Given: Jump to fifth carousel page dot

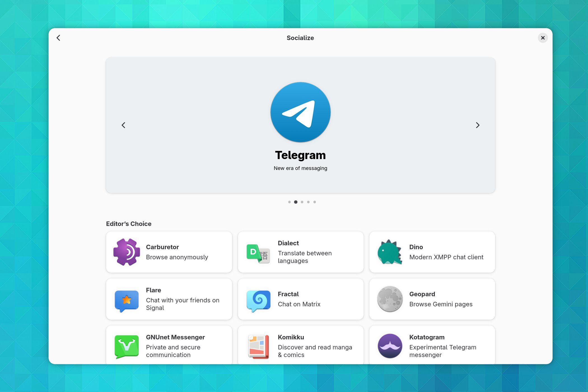Looking at the screenshot, I should coord(314,202).
